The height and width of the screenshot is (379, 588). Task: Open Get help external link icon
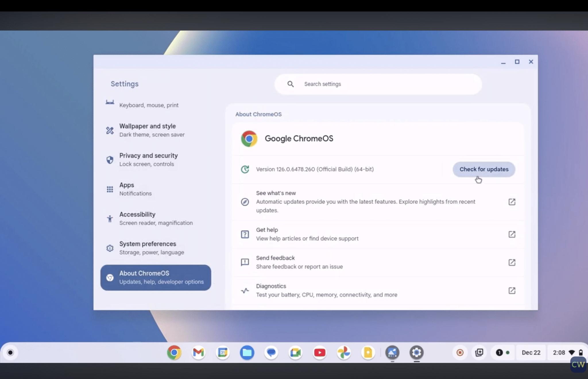tap(512, 234)
